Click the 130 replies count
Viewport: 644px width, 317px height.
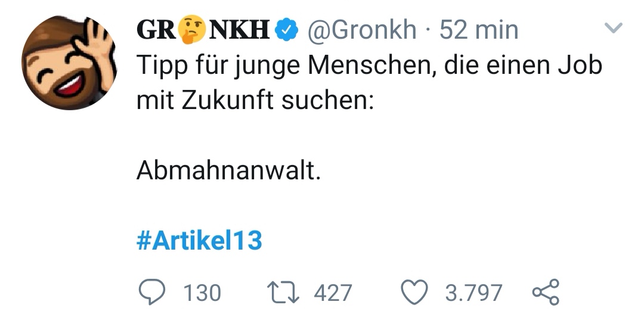(x=202, y=293)
